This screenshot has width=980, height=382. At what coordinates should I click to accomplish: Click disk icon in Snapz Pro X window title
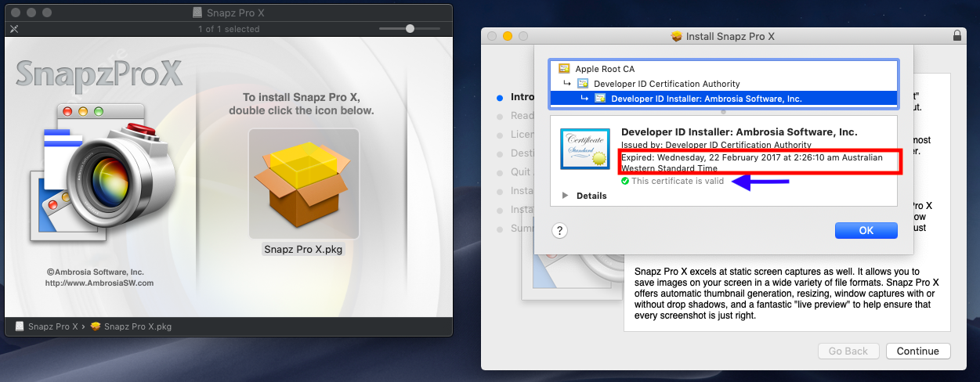tap(198, 13)
